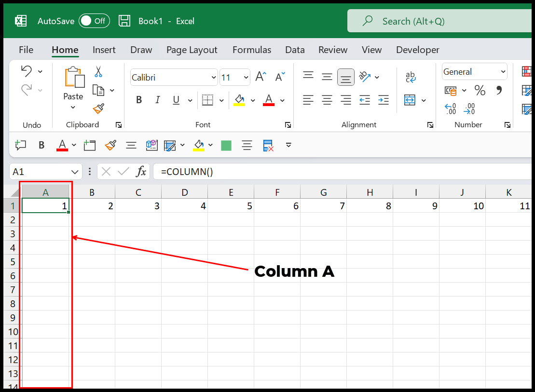535x392 pixels.
Task: Open the Alignment settings dialog launcher
Action: click(x=430, y=124)
